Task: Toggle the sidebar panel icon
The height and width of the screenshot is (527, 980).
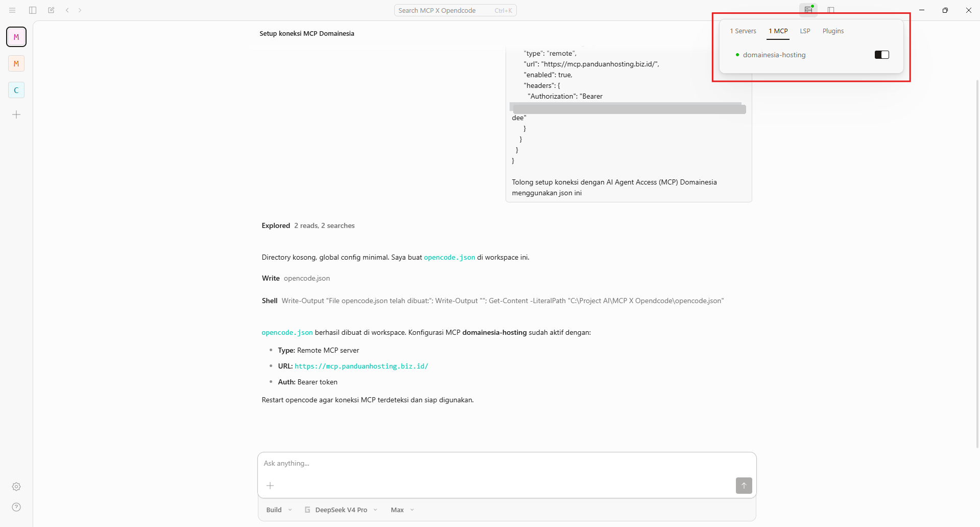Action: pos(33,10)
